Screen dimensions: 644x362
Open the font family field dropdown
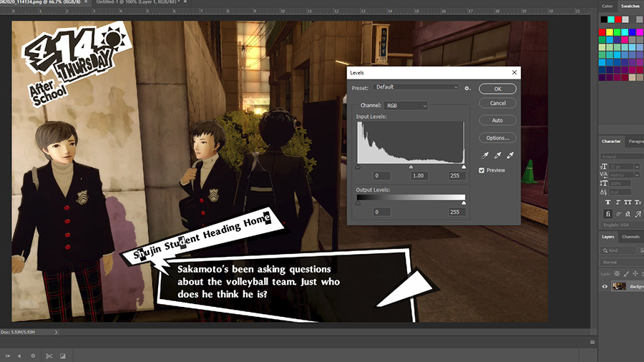622,157
